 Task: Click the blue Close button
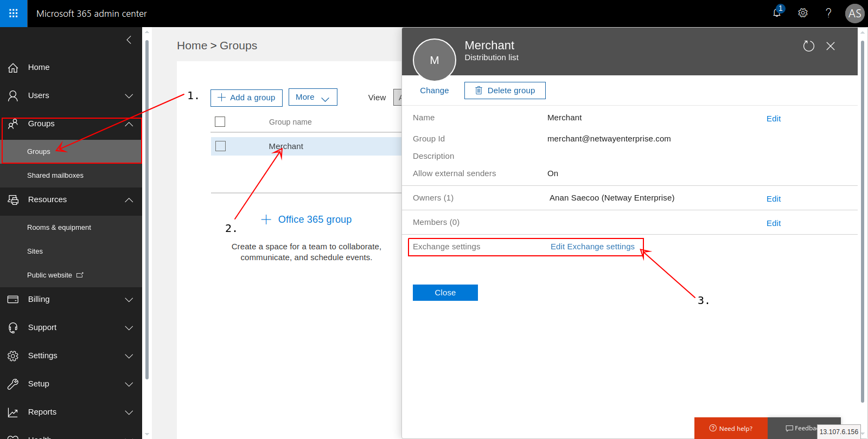click(x=445, y=293)
